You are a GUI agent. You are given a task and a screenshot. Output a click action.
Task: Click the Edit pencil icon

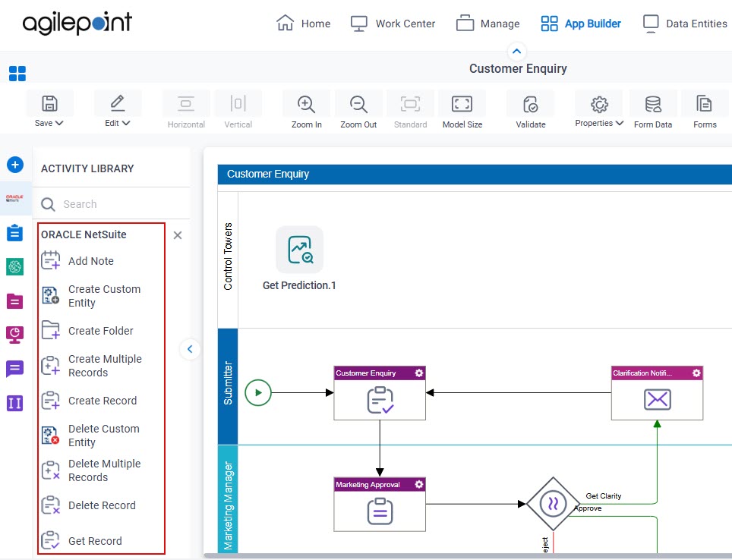click(x=117, y=103)
